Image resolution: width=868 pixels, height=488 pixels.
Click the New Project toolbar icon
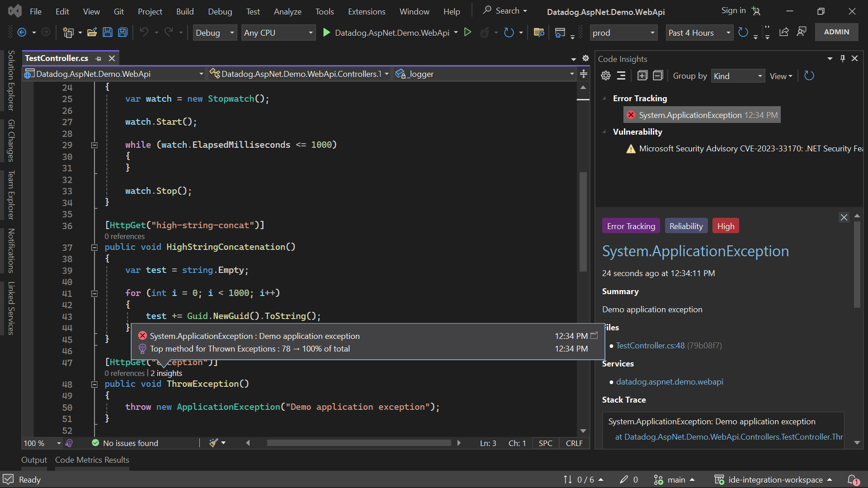[x=68, y=32]
